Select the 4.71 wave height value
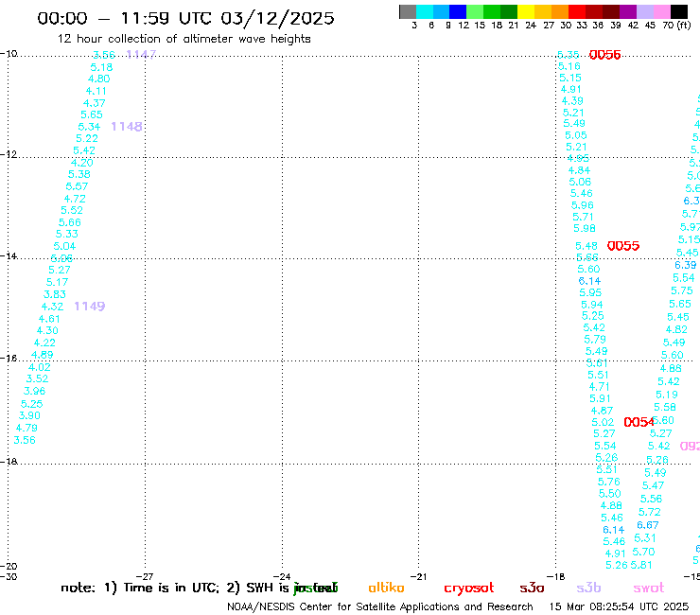 [x=599, y=387]
